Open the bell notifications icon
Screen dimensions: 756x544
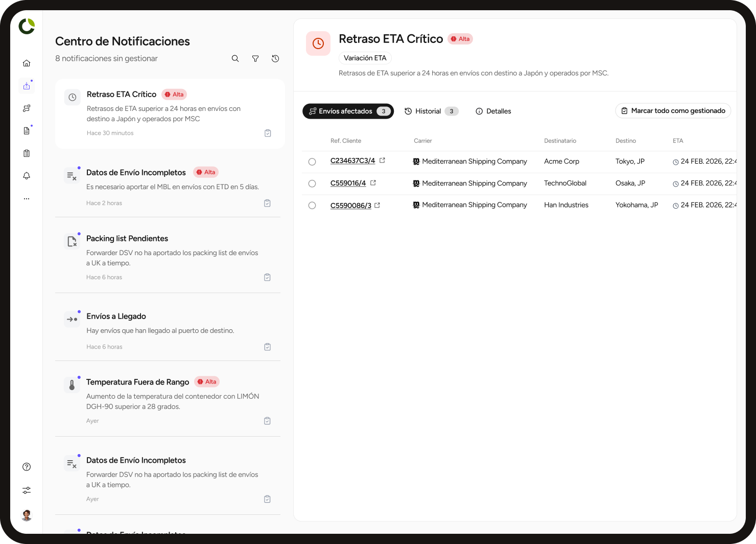tap(27, 175)
